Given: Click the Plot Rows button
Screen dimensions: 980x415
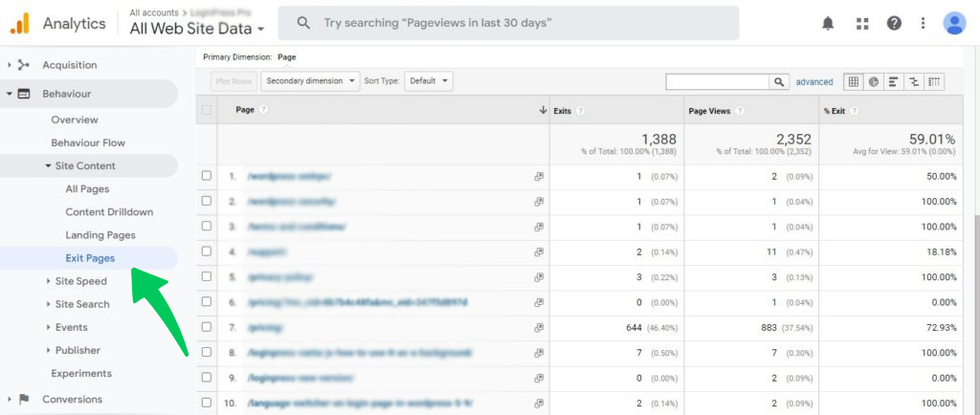Looking at the screenshot, I should click(234, 81).
